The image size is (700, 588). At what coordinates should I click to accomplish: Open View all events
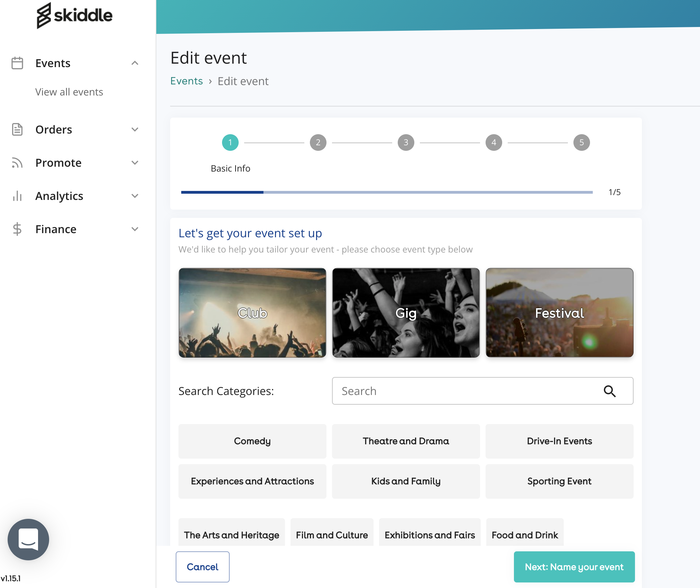69,92
